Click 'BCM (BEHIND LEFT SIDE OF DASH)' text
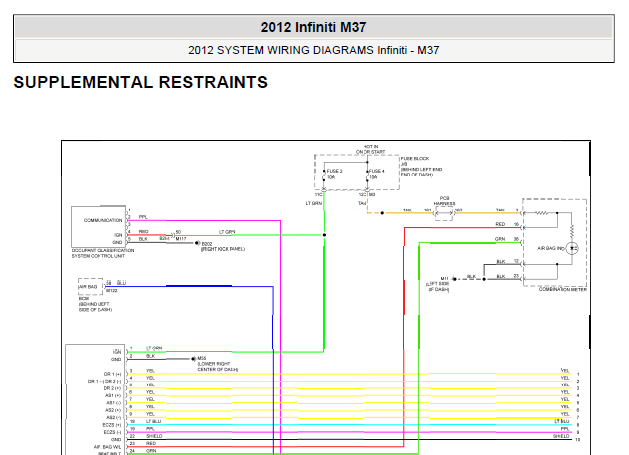This screenshot has width=629, height=455. point(95,304)
